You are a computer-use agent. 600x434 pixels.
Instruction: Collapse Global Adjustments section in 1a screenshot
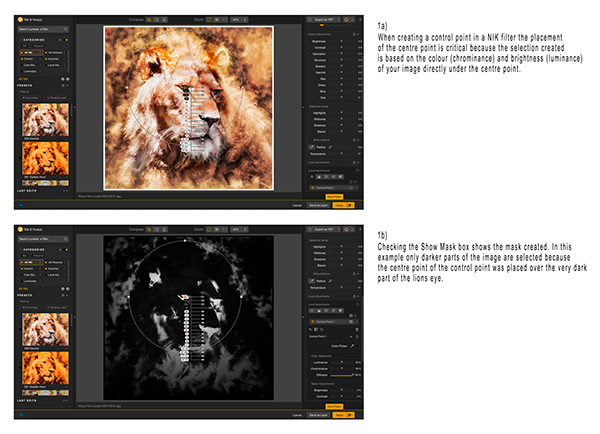point(358,34)
